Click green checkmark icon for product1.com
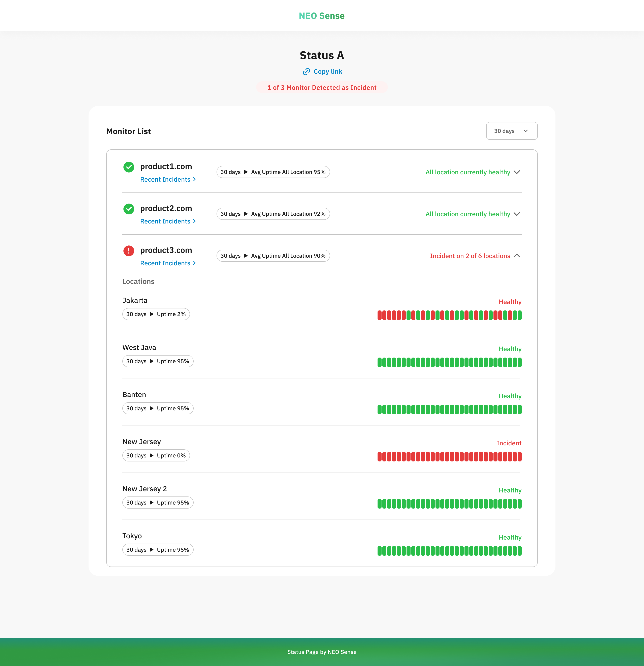Viewport: 644px width, 666px height. click(129, 167)
